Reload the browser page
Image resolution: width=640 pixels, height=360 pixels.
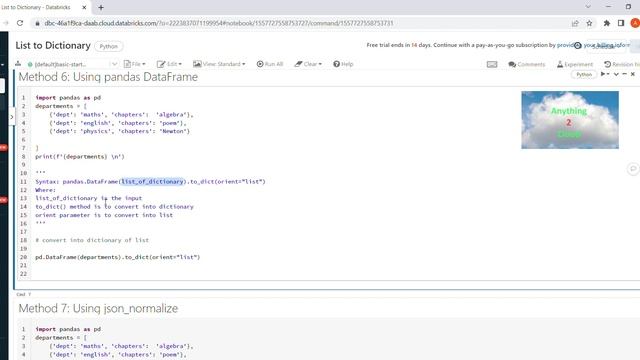[x=20, y=23]
